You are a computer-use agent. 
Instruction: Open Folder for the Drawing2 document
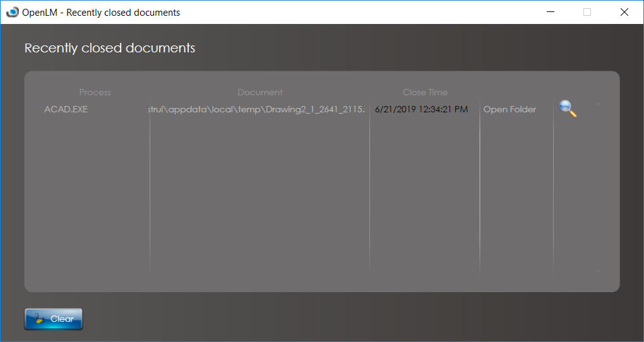pos(510,109)
